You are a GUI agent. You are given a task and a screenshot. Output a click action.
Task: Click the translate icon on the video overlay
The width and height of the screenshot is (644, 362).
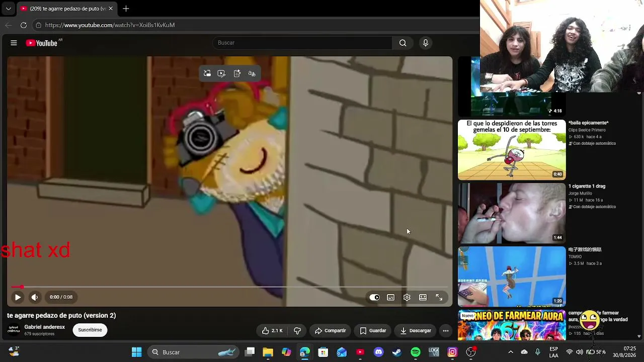click(x=252, y=73)
